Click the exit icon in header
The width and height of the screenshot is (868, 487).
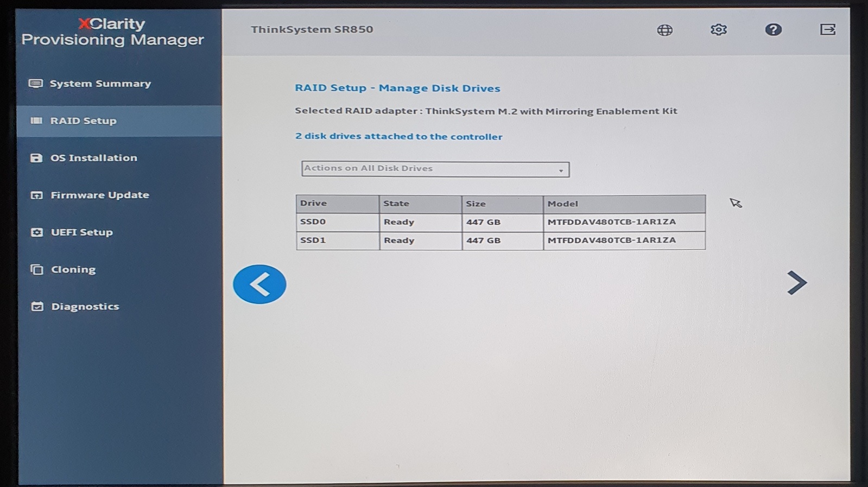827,29
